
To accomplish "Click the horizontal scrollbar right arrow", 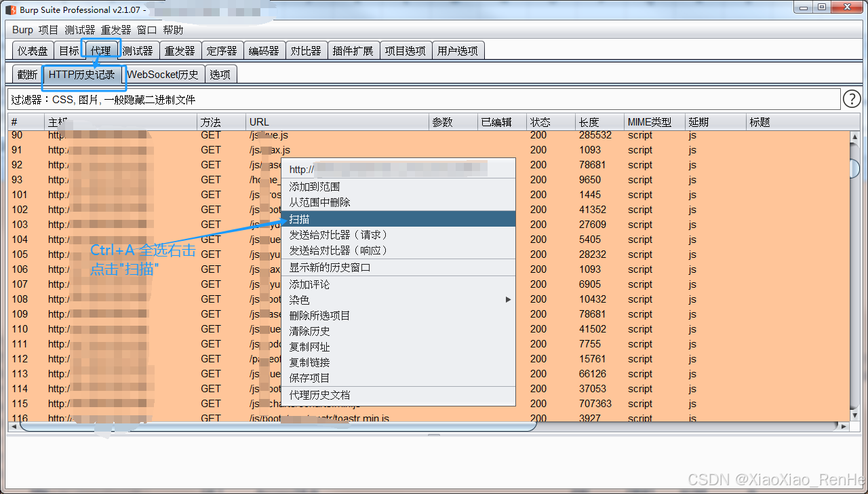I will point(844,427).
